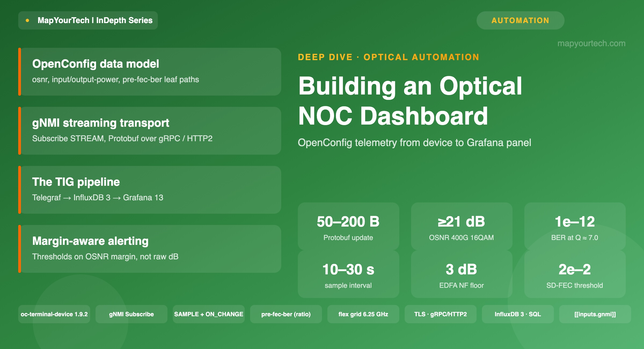Click the yellow dot in the series badge
This screenshot has height=349, width=644.
[27, 20]
